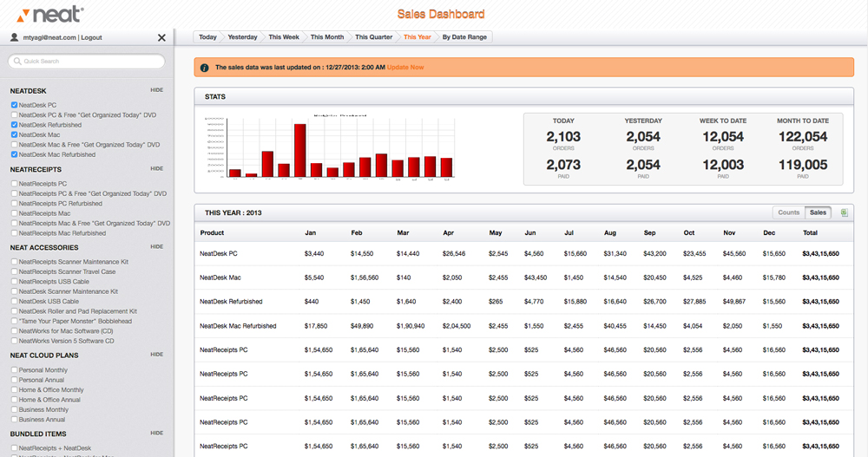The height and width of the screenshot is (457, 868).
Task: Switch to the Today tab
Action: [207, 37]
